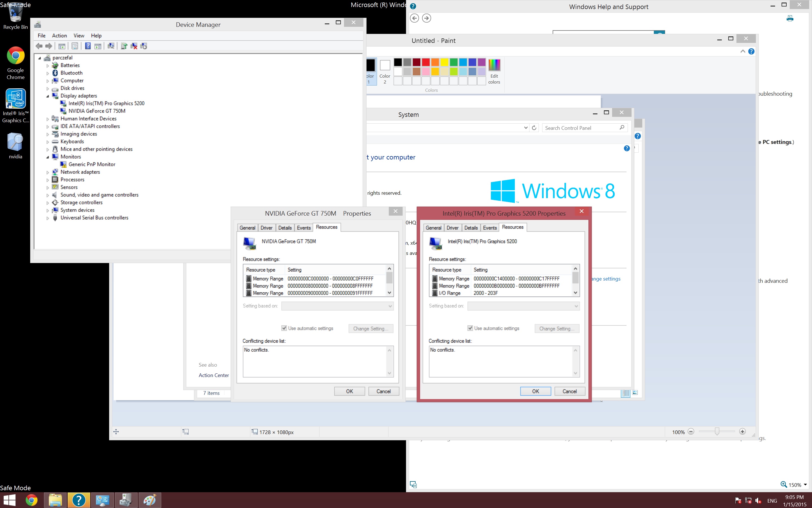The height and width of the screenshot is (508, 812).
Task: Open File Explorer from the taskbar
Action: click(x=55, y=500)
